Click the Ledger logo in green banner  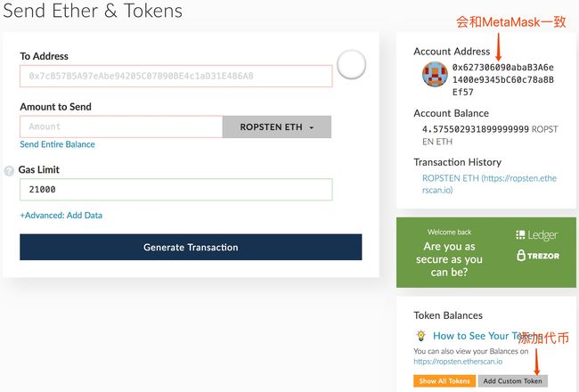[x=536, y=235]
